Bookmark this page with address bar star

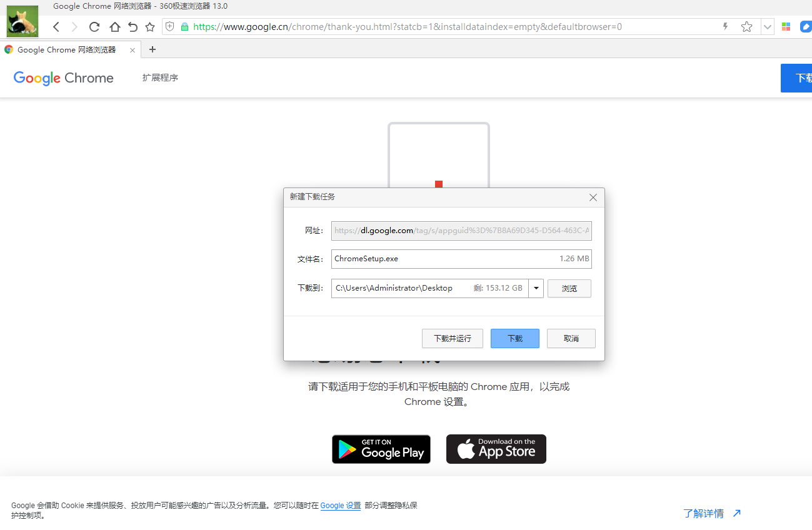coord(746,27)
